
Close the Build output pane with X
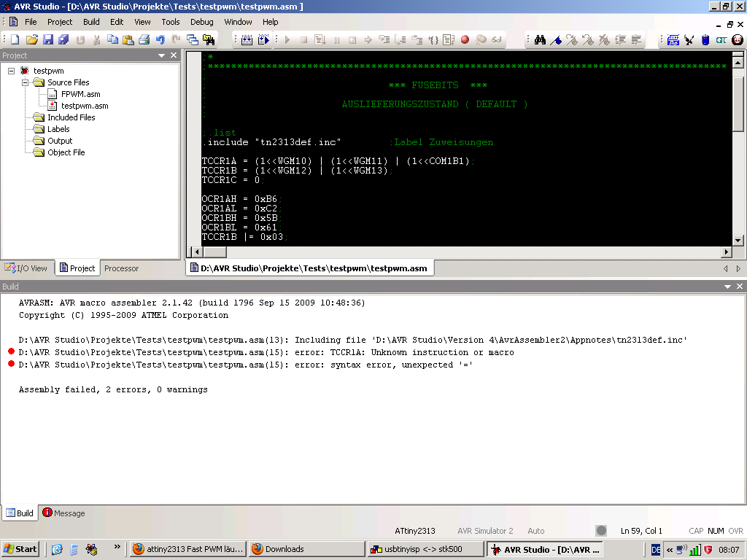740,286
